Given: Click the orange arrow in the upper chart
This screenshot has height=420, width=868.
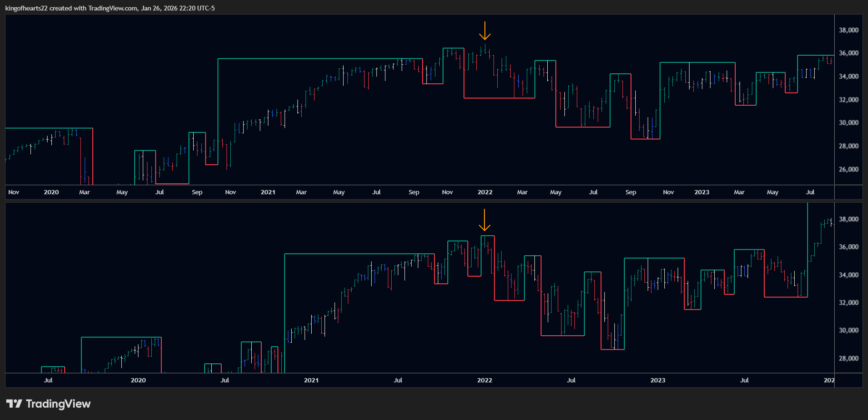Looking at the screenshot, I should [x=484, y=31].
